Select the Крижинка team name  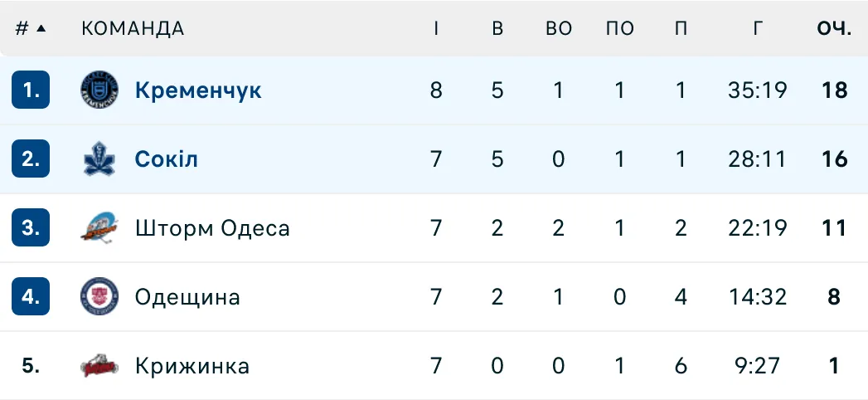click(192, 366)
